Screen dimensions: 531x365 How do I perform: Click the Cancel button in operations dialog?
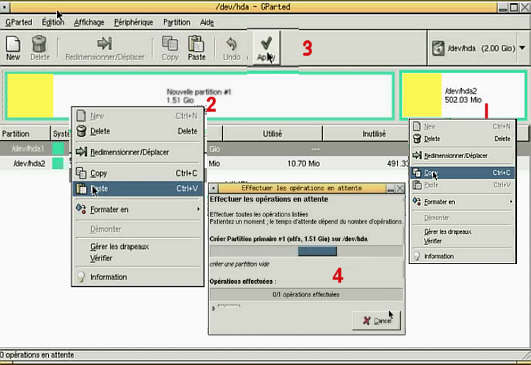(x=377, y=320)
